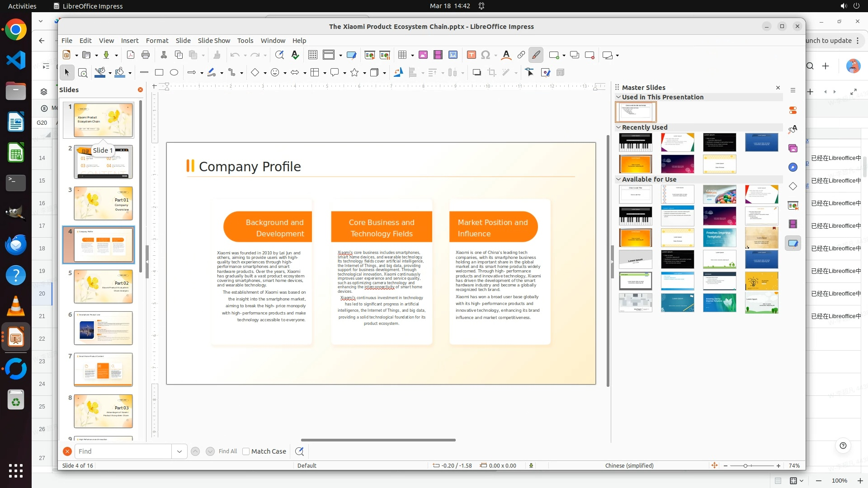Image resolution: width=868 pixels, height=488 pixels.
Task: Open the Format menu
Action: pos(157,41)
